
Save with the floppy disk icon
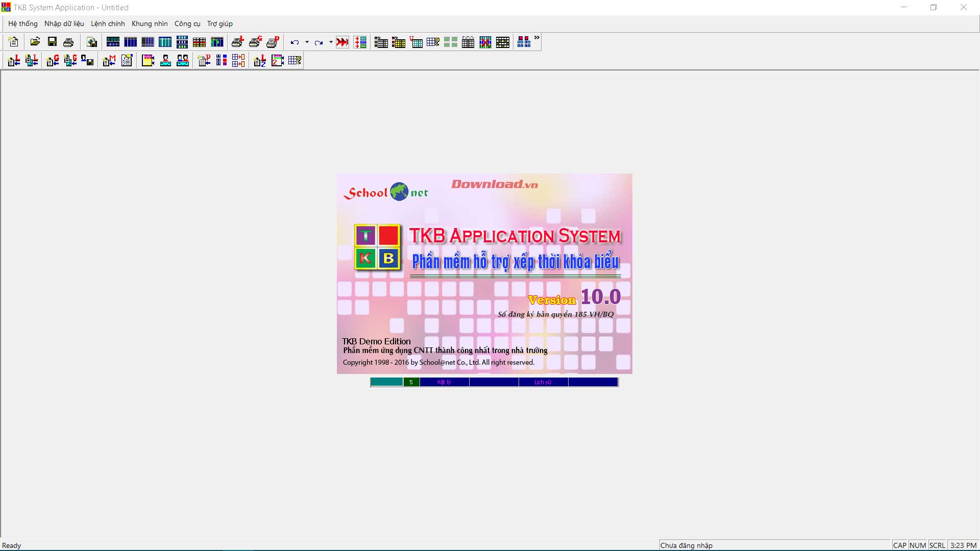point(52,42)
